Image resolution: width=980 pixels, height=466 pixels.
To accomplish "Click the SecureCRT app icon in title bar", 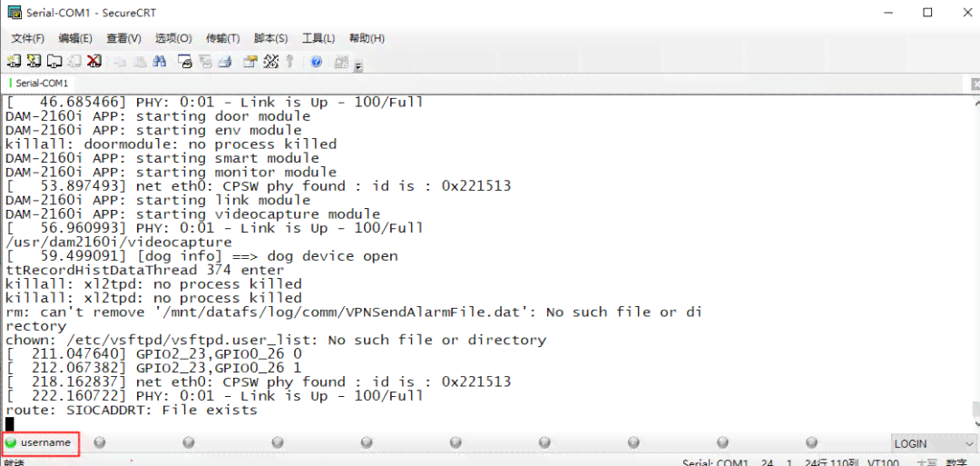I will click(x=13, y=12).
